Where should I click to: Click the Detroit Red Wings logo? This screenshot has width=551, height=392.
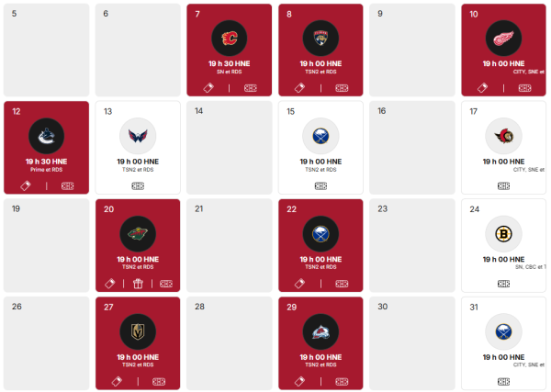(x=503, y=39)
